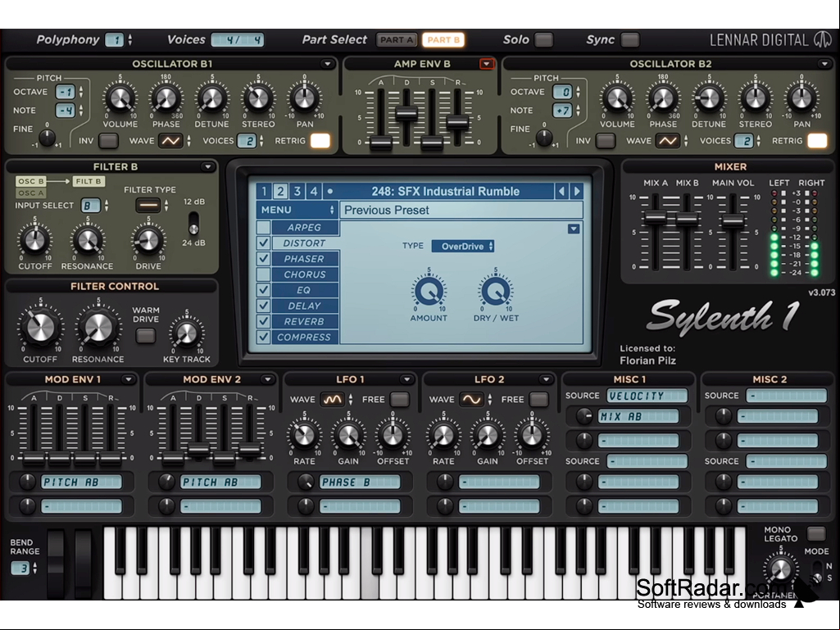Toggle Oscillator B1 INV button
The height and width of the screenshot is (630, 840).
(x=109, y=141)
